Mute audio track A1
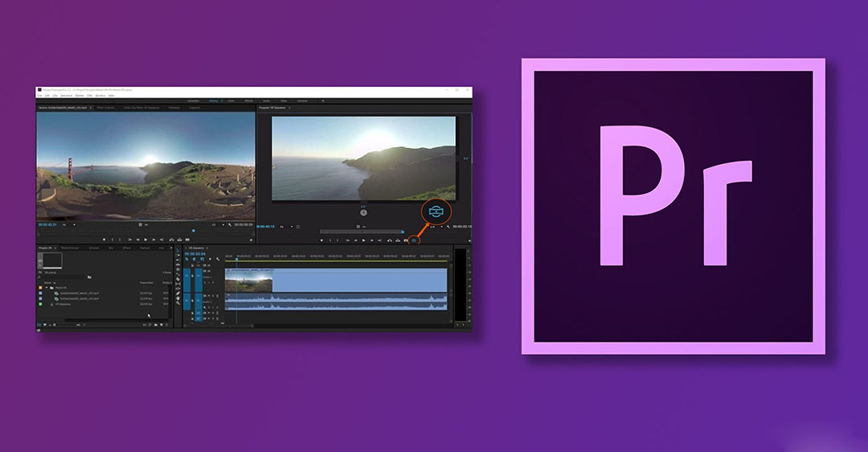 click(209, 296)
